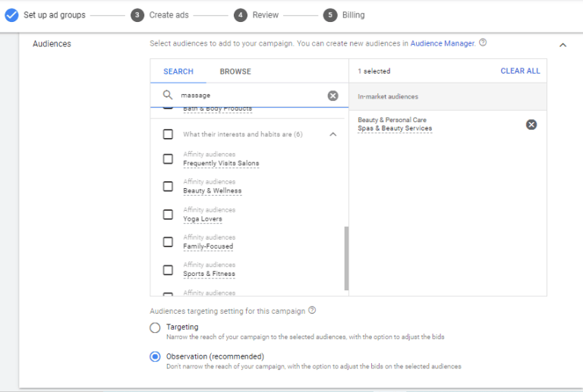Open help icon for audiences targeting setting
Image resolution: width=583 pixels, height=392 pixels.
click(312, 310)
